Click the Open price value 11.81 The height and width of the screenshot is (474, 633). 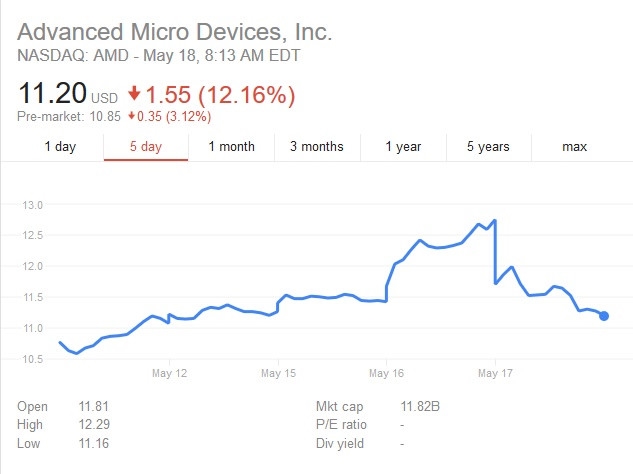click(91, 407)
